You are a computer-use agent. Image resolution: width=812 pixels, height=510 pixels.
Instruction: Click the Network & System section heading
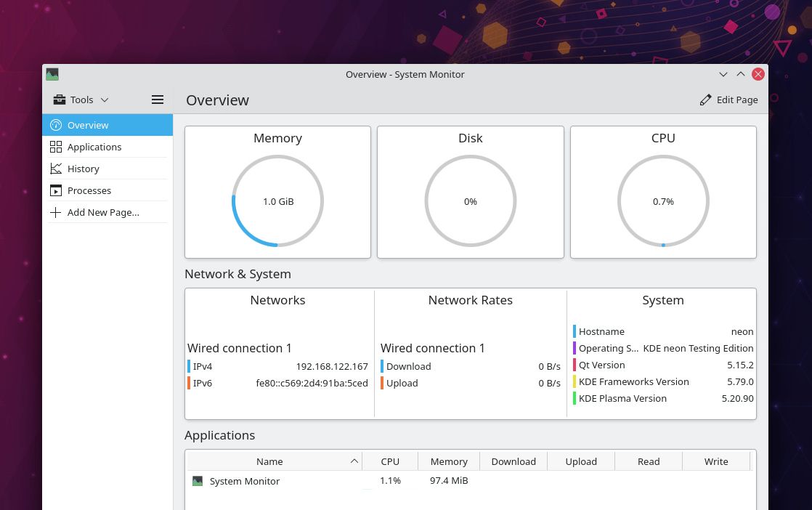(x=237, y=274)
